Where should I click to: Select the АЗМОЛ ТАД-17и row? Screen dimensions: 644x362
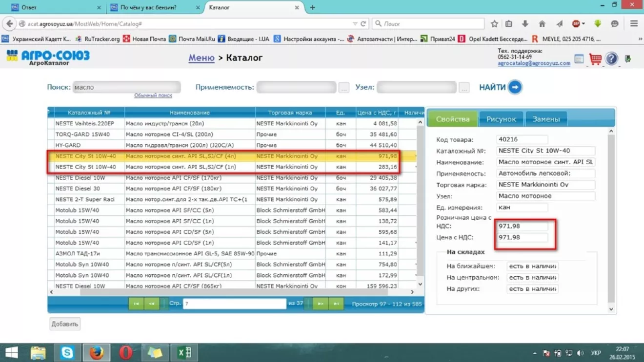click(232, 253)
